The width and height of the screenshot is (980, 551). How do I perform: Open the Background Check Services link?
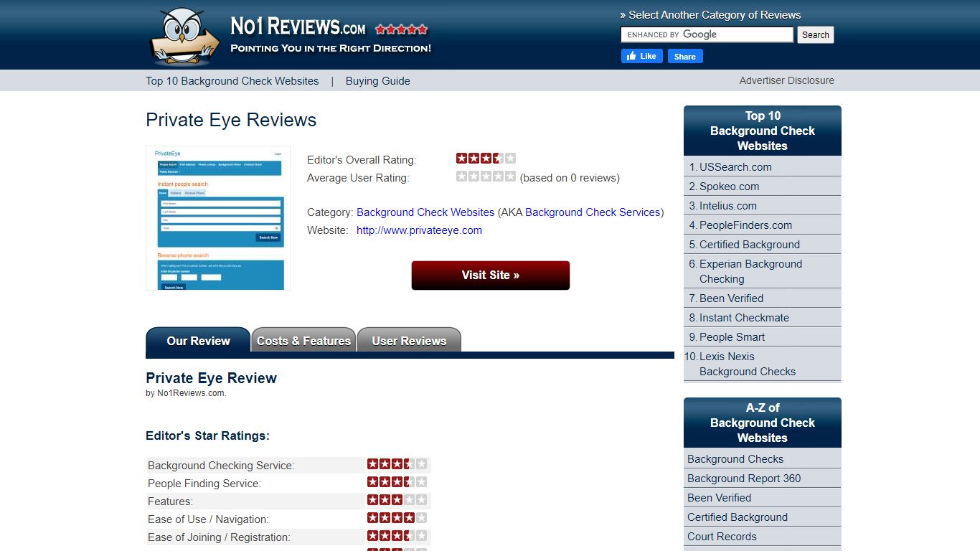[593, 212]
